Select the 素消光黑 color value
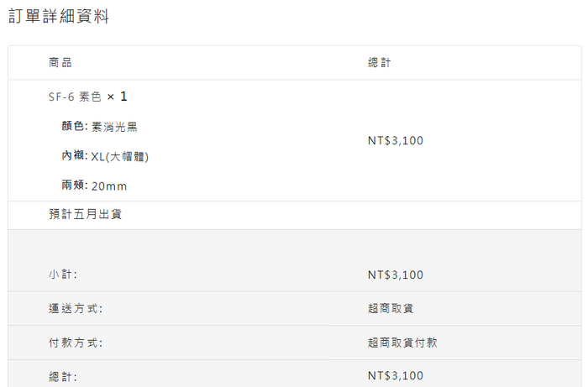588x387 pixels. [x=114, y=127]
